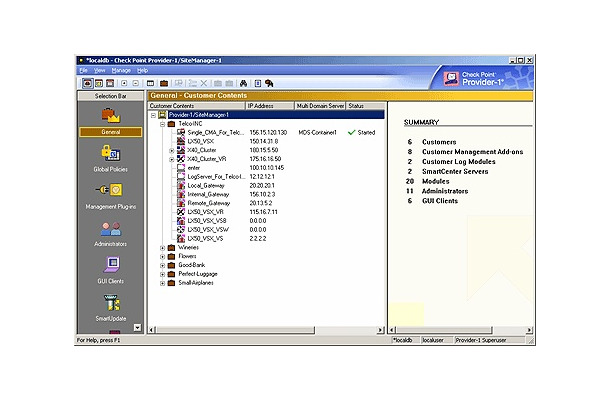Screen dimensions: 610x400
Task: Click the LX50_VSX gateway icon
Action: (181, 141)
